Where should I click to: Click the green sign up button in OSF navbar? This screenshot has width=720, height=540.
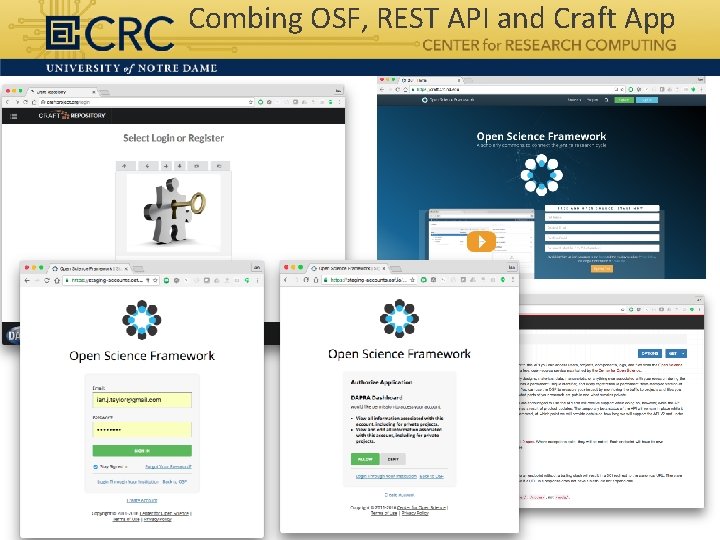624,100
